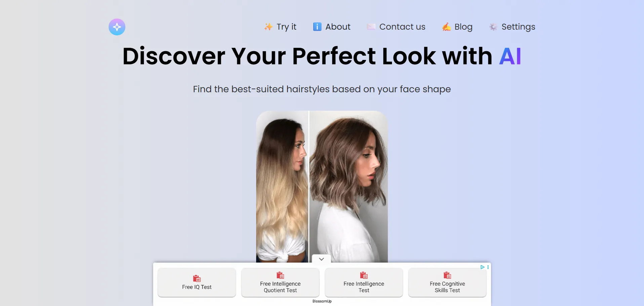Viewport: 644px width, 306px height.
Task: Click the blue info icon beside About
Action: point(317,27)
